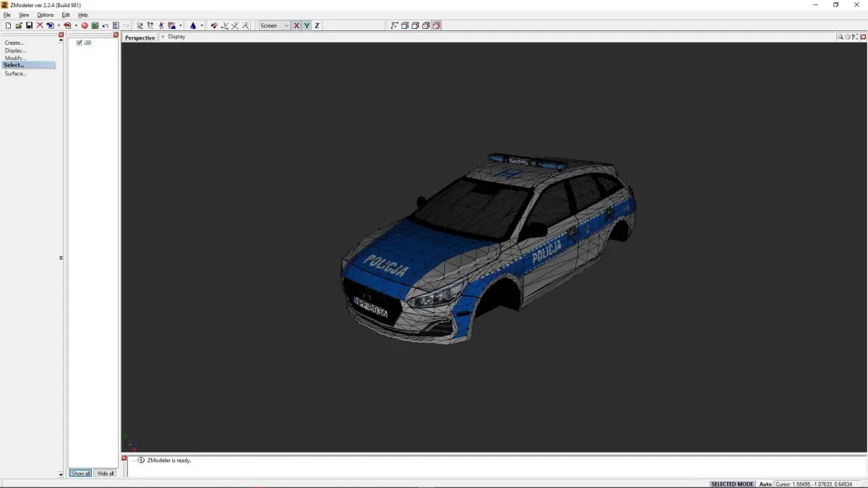Image resolution: width=868 pixels, height=488 pixels.
Task: Select the objects level tool icon
Action: point(171,25)
